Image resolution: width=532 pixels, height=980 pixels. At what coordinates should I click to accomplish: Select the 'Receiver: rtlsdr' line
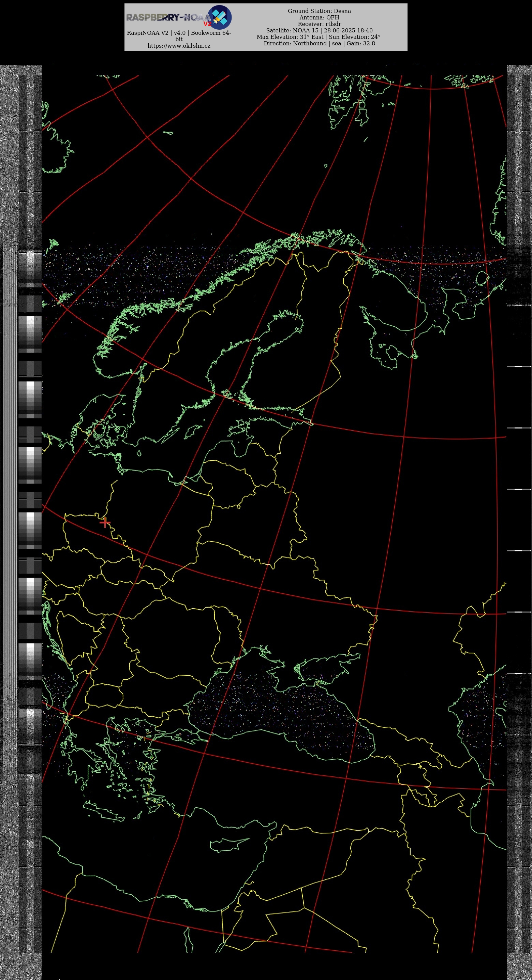click(319, 24)
